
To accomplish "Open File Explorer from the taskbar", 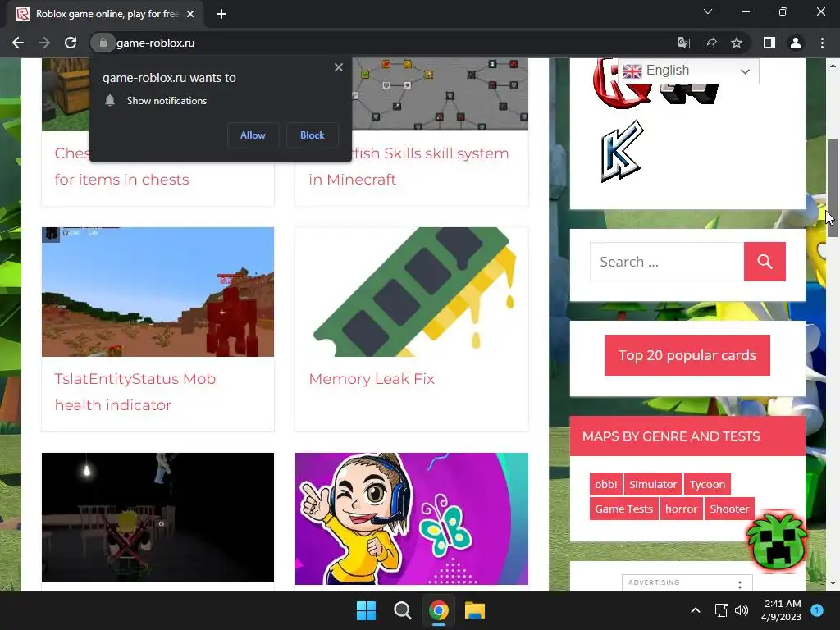I will [475, 610].
